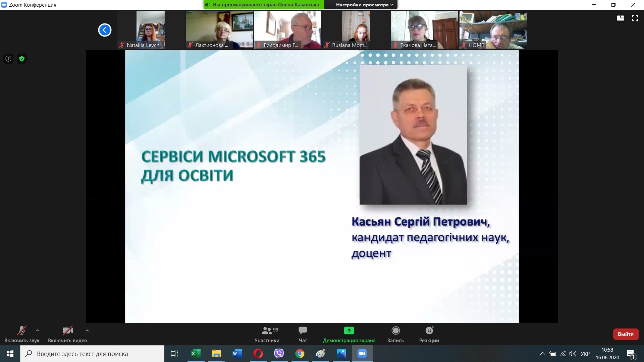Switch keyboard language УКР indicator
Viewport: 644px width, 362px height.
pos(585,354)
